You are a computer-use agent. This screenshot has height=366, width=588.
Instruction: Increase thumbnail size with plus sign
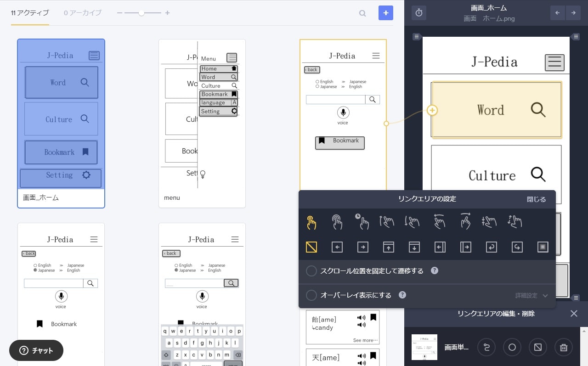coord(167,13)
